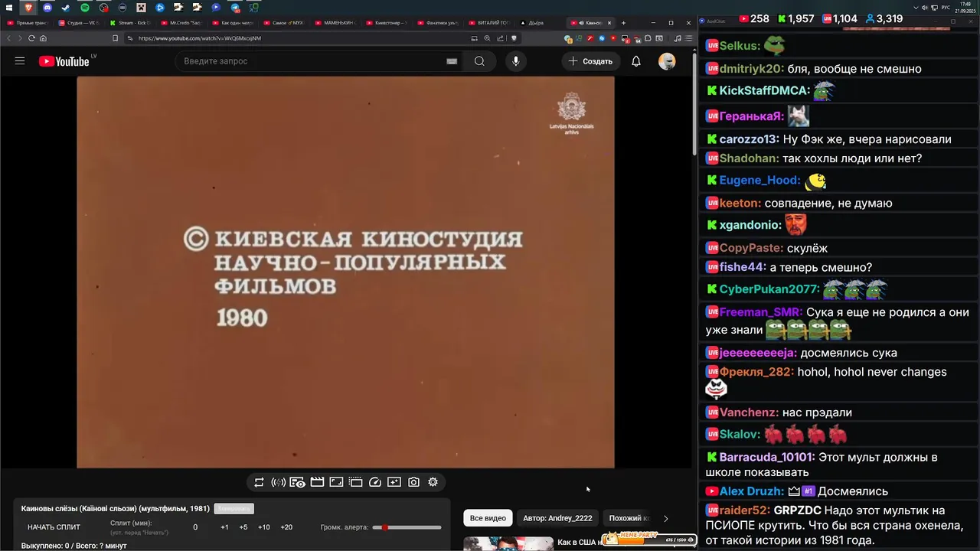Go to the YouTube home logo
This screenshot has width=980, height=551.
64,61
